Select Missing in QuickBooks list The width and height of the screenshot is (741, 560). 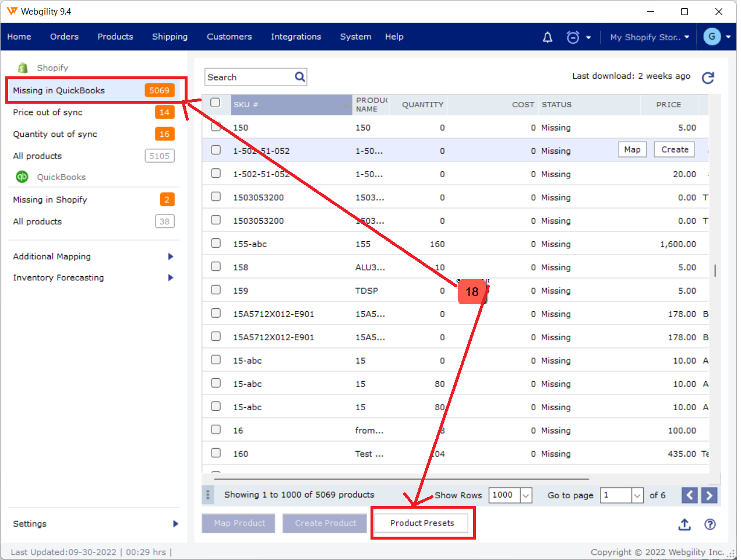click(x=93, y=90)
